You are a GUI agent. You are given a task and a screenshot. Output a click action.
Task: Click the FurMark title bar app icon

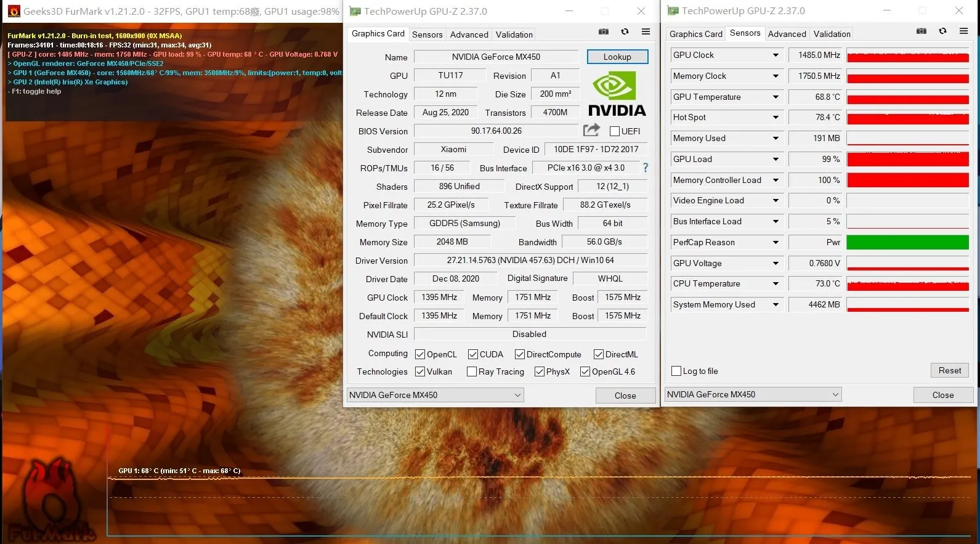[13, 11]
